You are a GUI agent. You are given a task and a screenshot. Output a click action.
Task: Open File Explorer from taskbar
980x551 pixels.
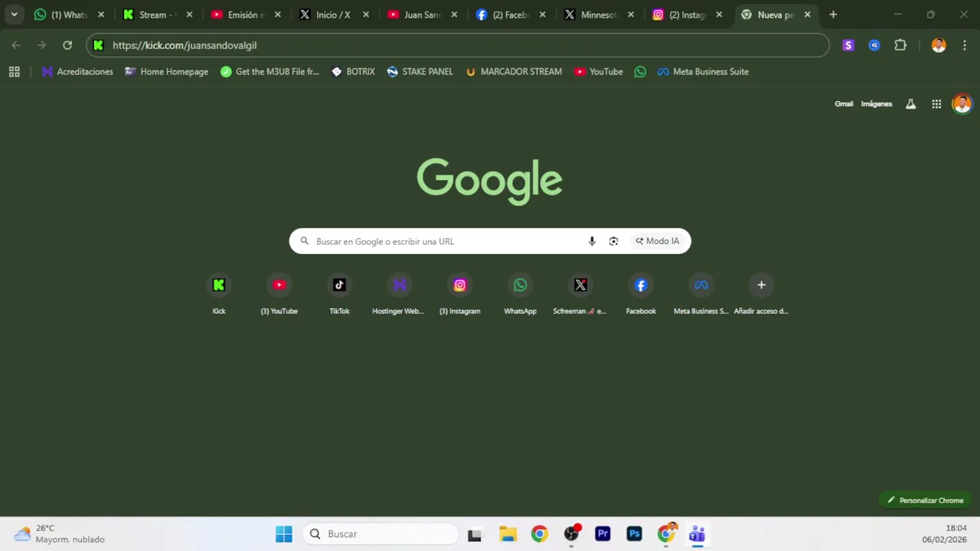508,534
